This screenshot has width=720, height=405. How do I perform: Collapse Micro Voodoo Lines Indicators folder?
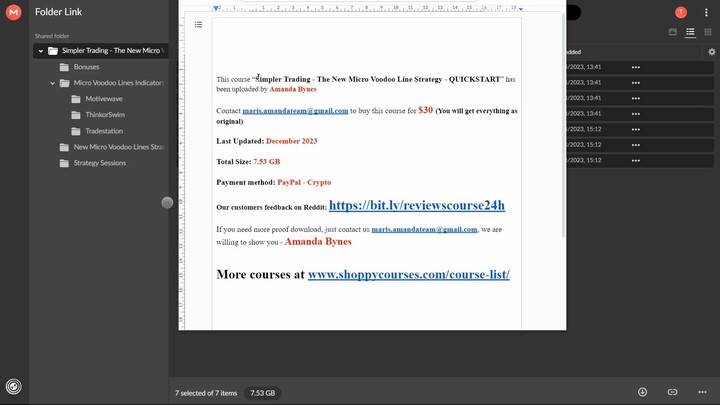coord(52,83)
